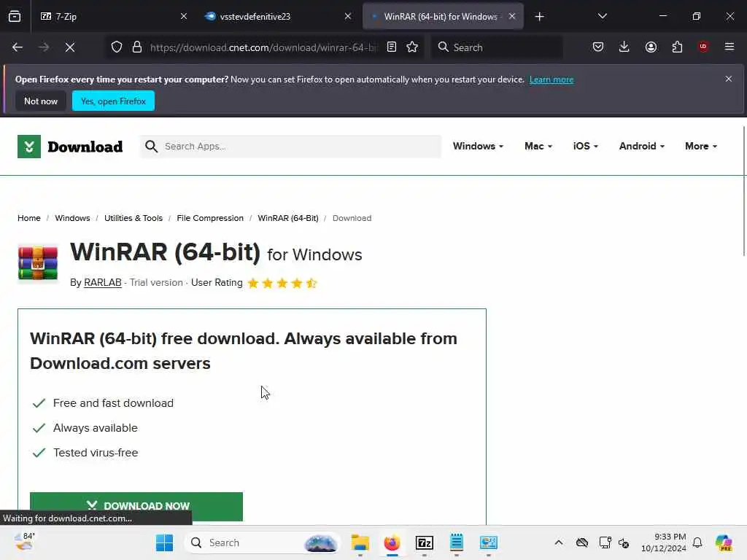Open Copilot preview taskbar icon

pyautogui.click(x=724, y=542)
